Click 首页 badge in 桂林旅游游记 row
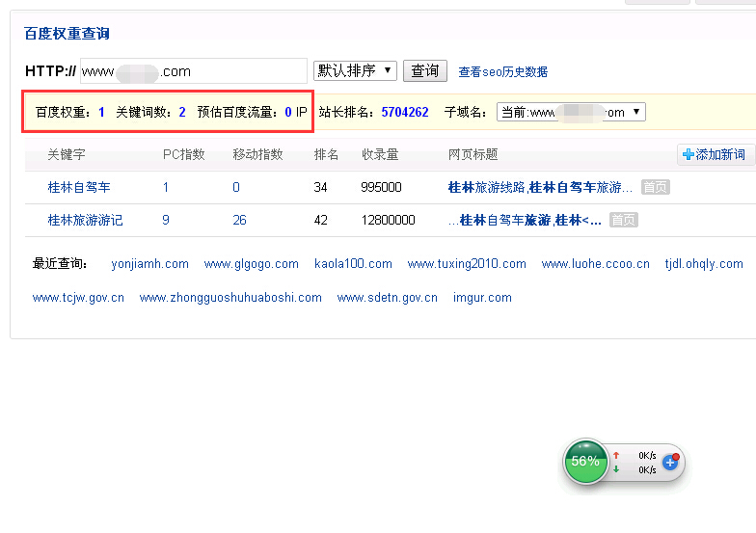The width and height of the screenshot is (756, 533). coord(623,220)
